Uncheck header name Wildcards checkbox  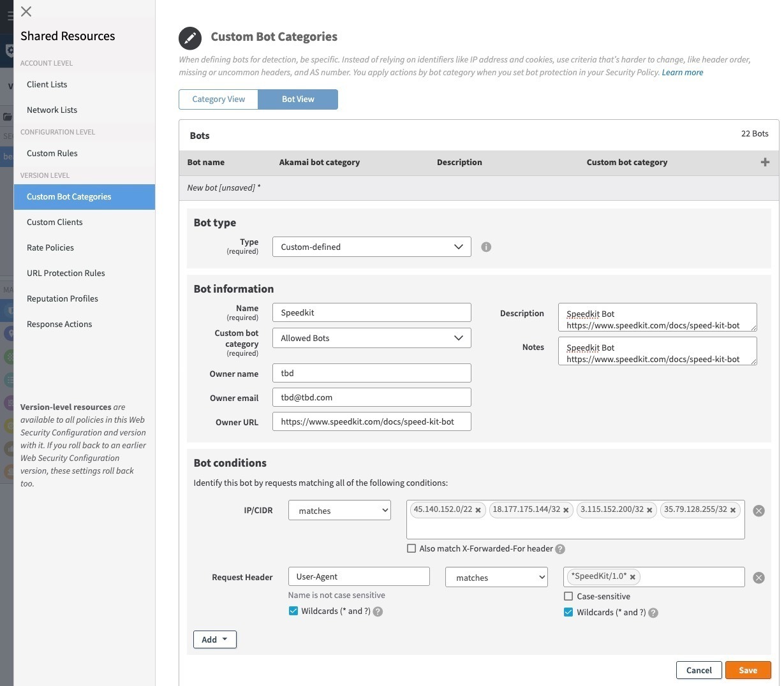(293, 611)
